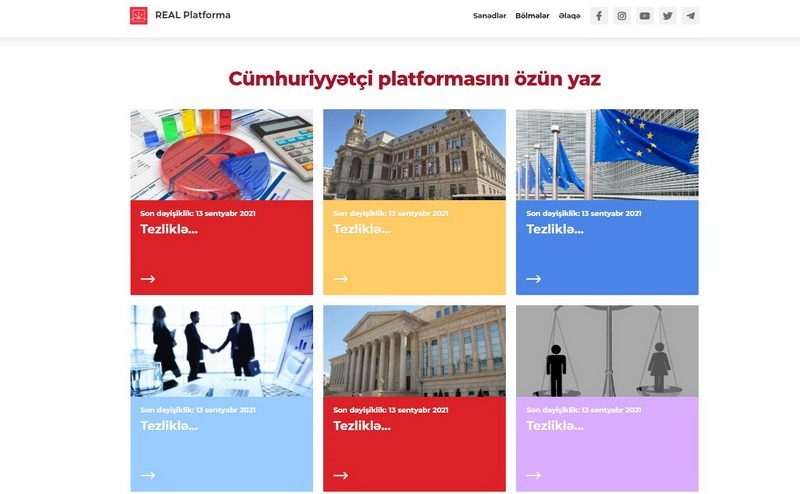Click arrow on the purple gender-scales card
800x494 pixels.
coord(534,475)
